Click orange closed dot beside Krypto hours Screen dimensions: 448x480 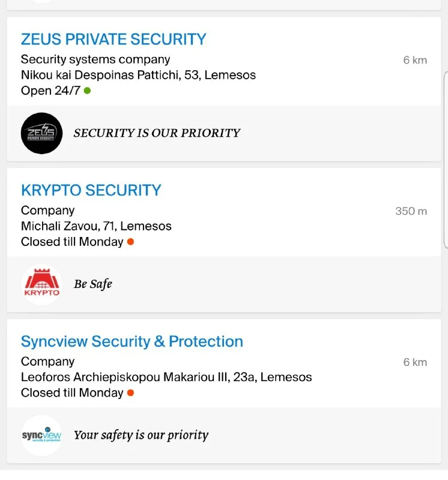point(130,242)
